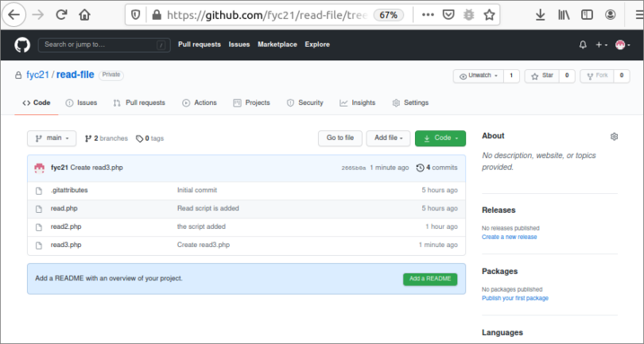View the 2 branches link
Screen dimensions: 644x344
107,138
